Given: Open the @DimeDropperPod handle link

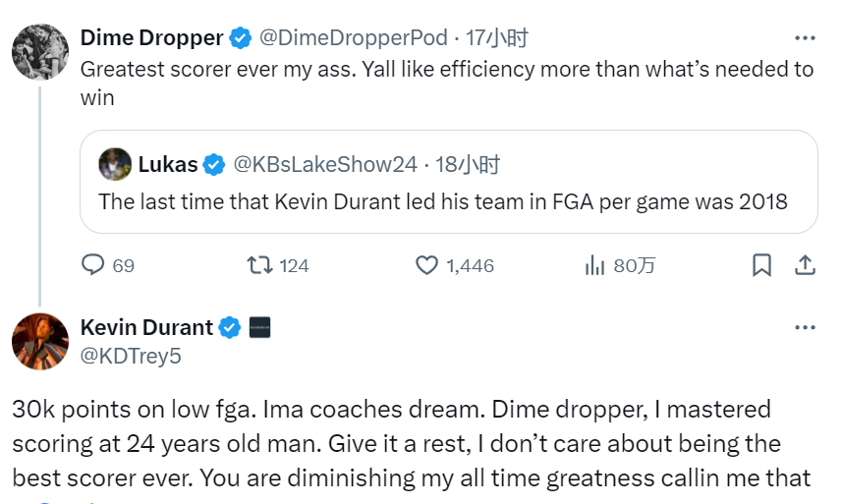Looking at the screenshot, I should tap(353, 38).
